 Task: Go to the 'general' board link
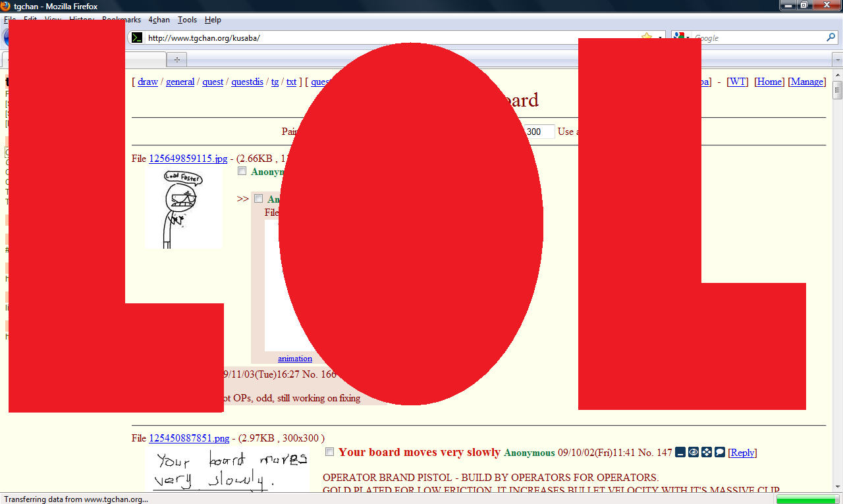(x=180, y=82)
